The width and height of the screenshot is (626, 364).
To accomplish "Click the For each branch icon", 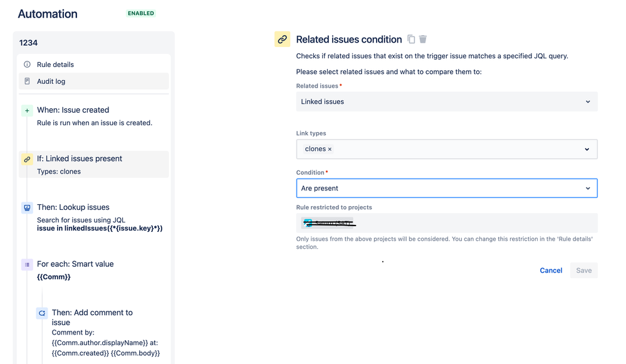I will click(27, 264).
